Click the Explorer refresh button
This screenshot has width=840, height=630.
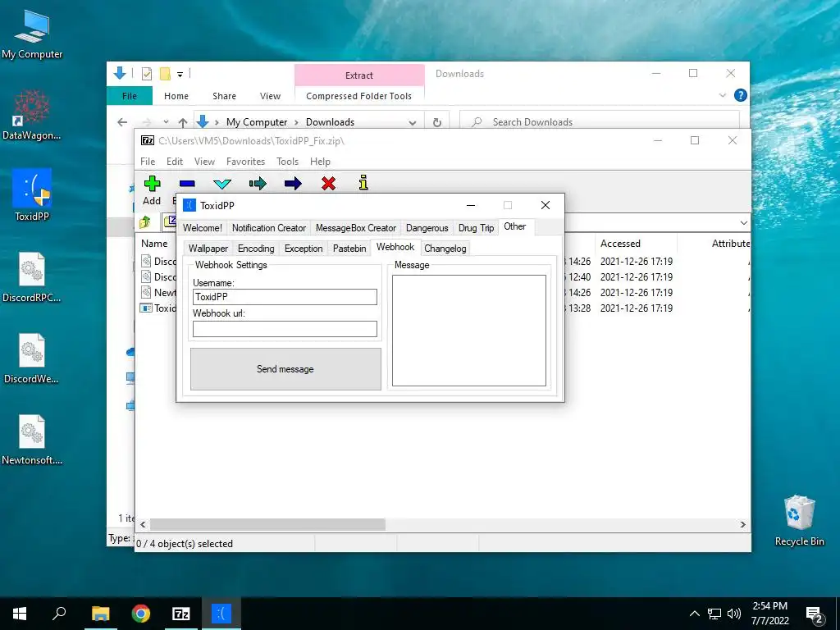pos(437,122)
